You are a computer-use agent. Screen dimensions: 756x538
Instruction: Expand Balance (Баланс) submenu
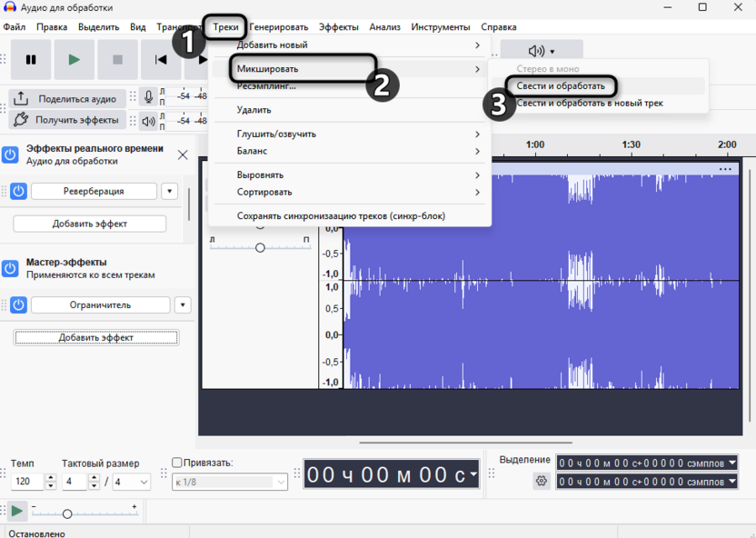point(350,151)
